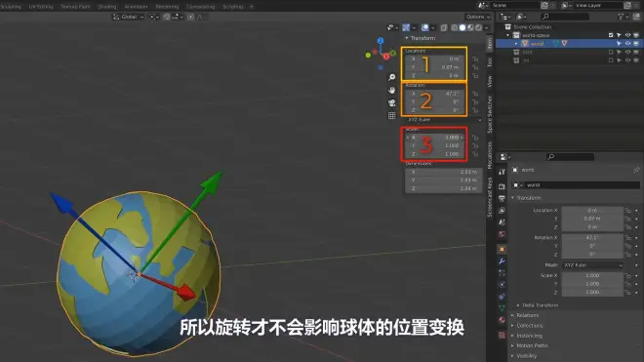Open the Object Data properties green triangle
Image resolution: width=644 pixels, height=362 pixels.
click(502, 308)
